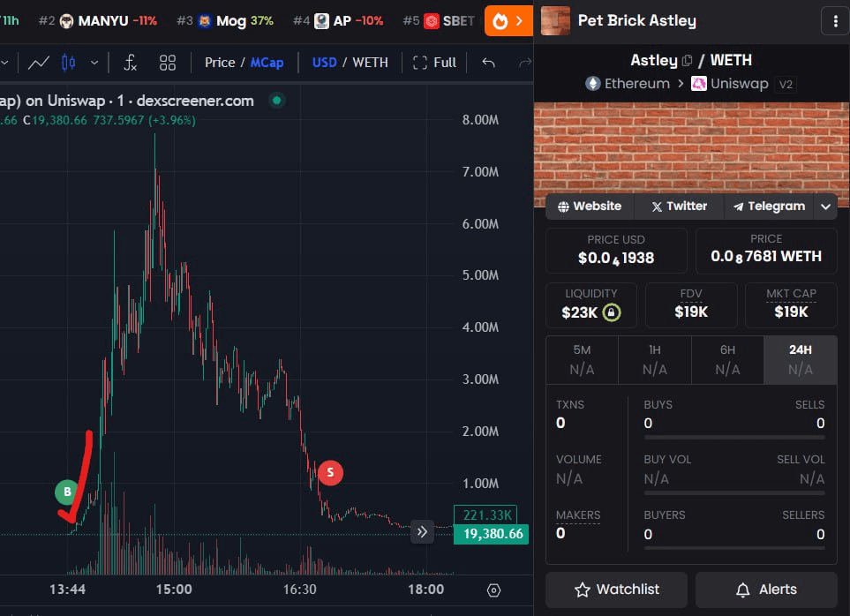Select the candlestick chart type icon
Viewport: 850px width, 616px height.
pyautogui.click(x=68, y=63)
